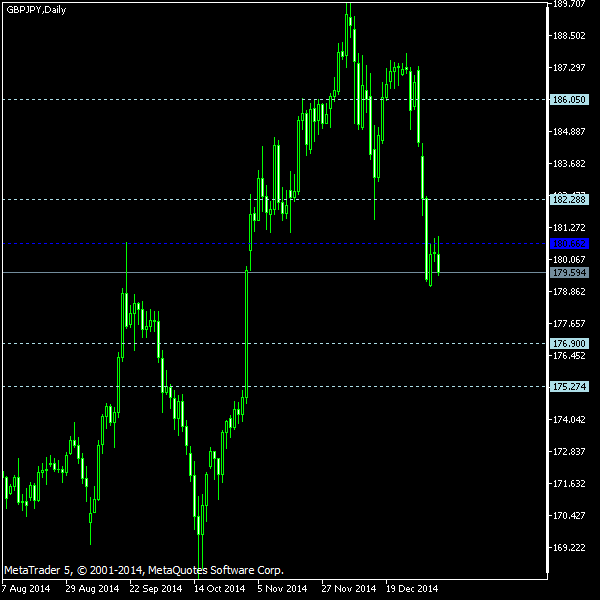Click the 169.222 price scale value
Screen dimensions: 600x600
(x=569, y=548)
